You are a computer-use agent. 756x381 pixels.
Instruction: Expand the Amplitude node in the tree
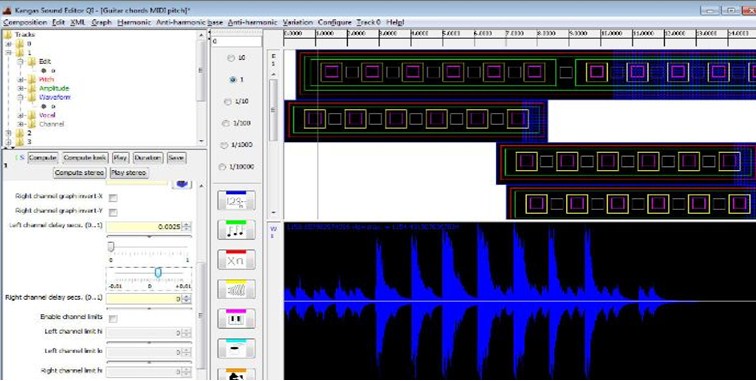point(20,89)
